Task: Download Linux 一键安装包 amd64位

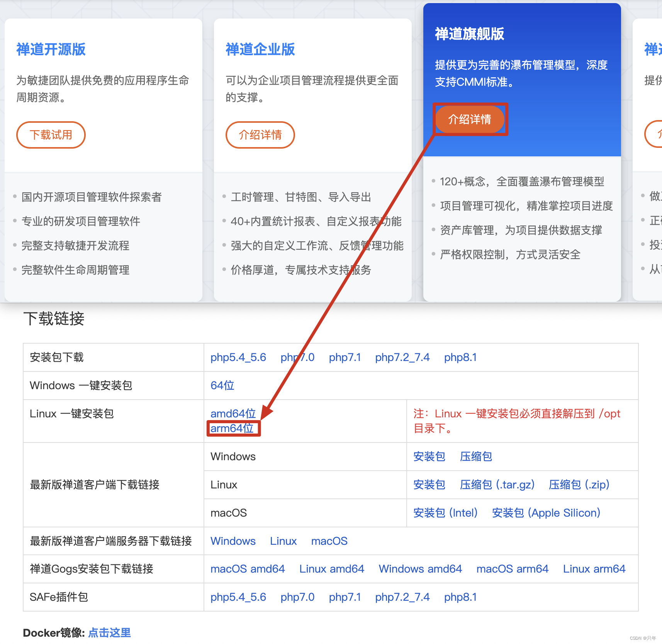Action: click(x=233, y=414)
